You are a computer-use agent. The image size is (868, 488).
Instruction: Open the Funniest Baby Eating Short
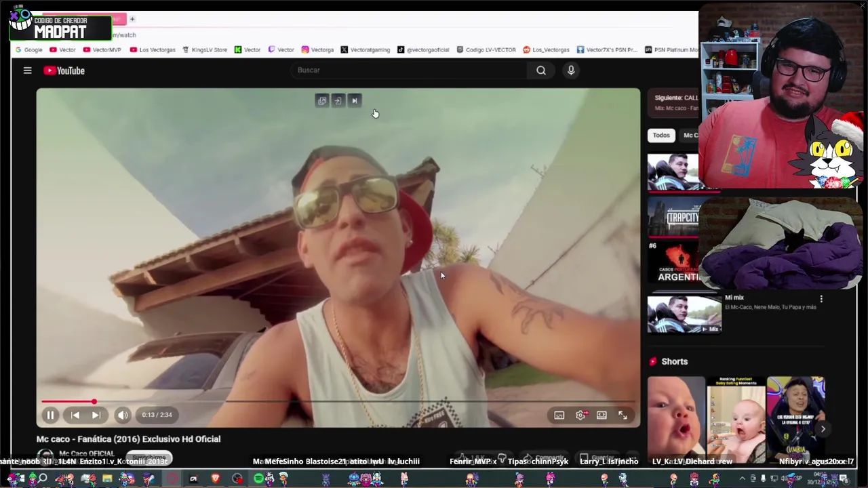736,420
